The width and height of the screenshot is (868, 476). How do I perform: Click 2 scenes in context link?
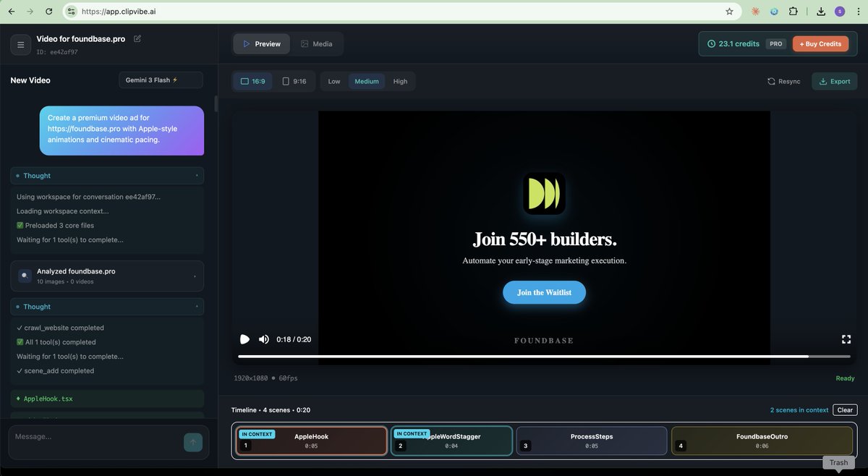799,410
